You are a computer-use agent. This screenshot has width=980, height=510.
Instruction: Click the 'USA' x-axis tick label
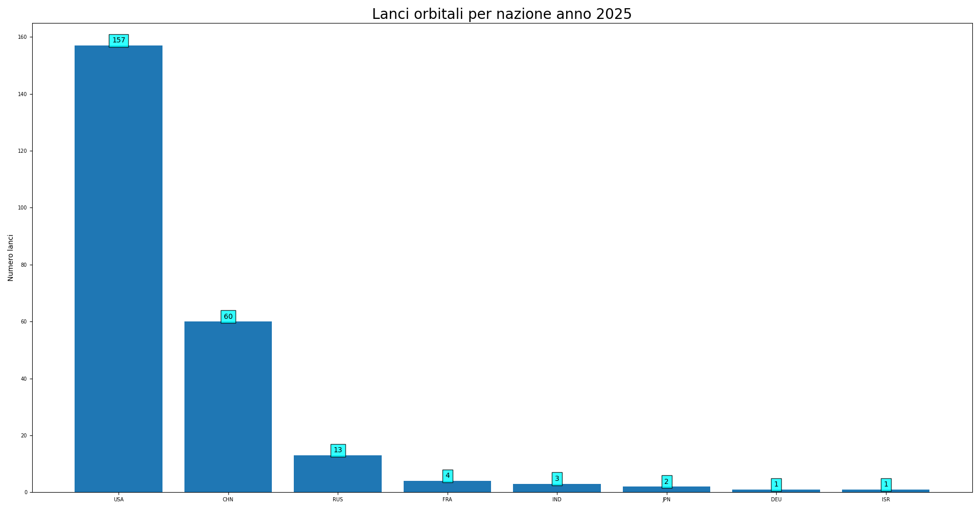point(119,500)
